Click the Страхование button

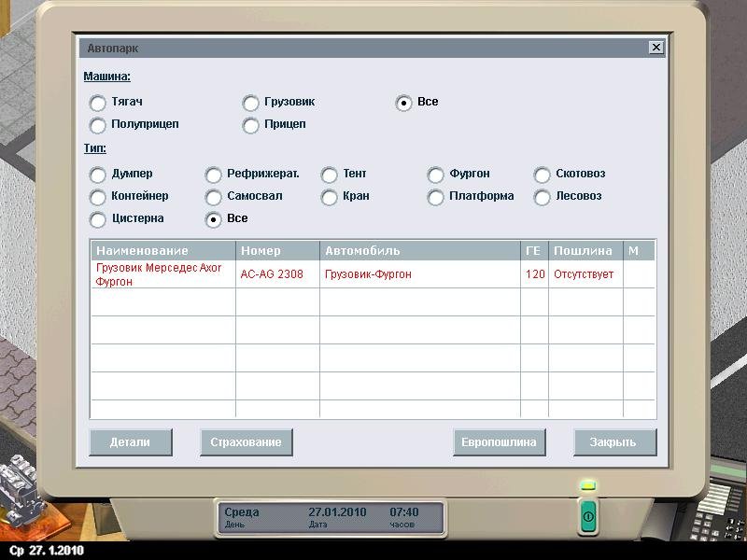coord(246,442)
